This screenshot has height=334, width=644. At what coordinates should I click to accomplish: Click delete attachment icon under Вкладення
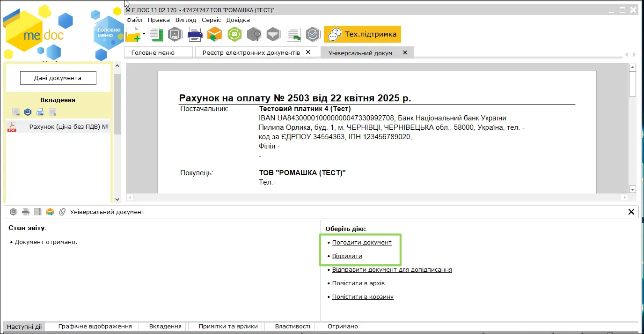coord(52,112)
